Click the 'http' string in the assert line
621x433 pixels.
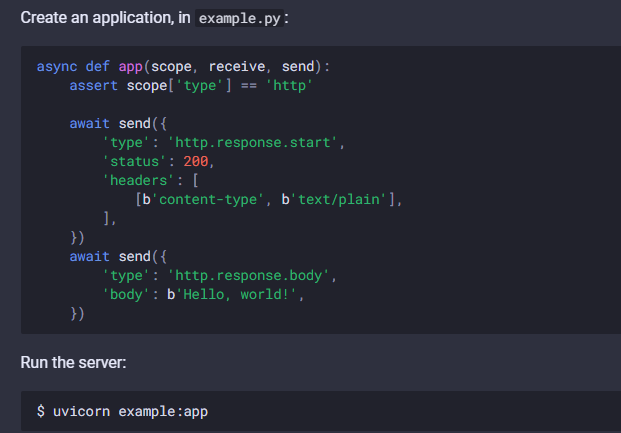(x=291, y=86)
